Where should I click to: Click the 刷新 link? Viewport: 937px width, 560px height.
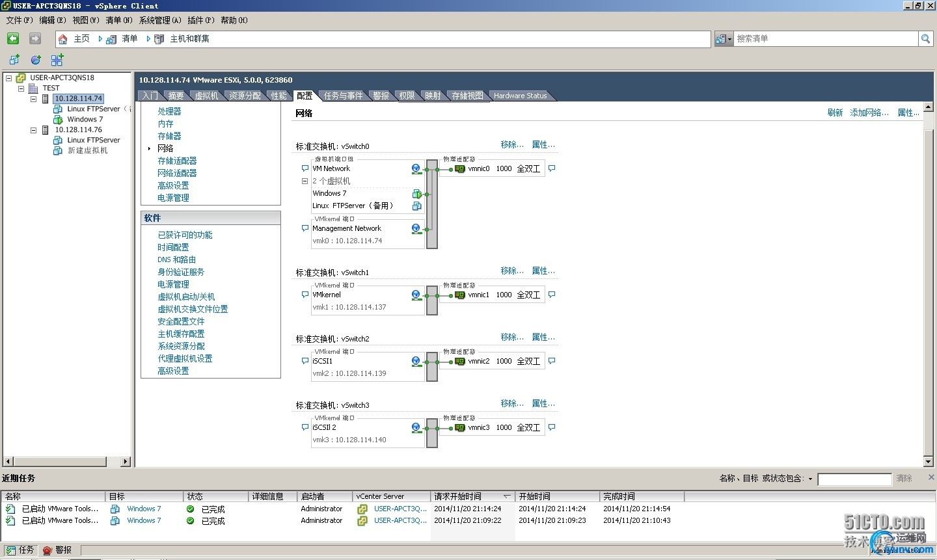[x=835, y=113]
